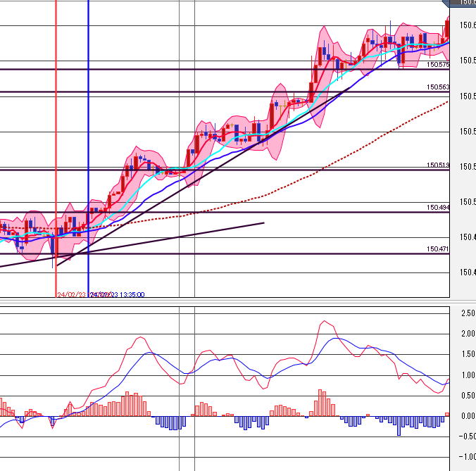Click the 150.518 price level label
476x471 pixels.
[x=437, y=165]
